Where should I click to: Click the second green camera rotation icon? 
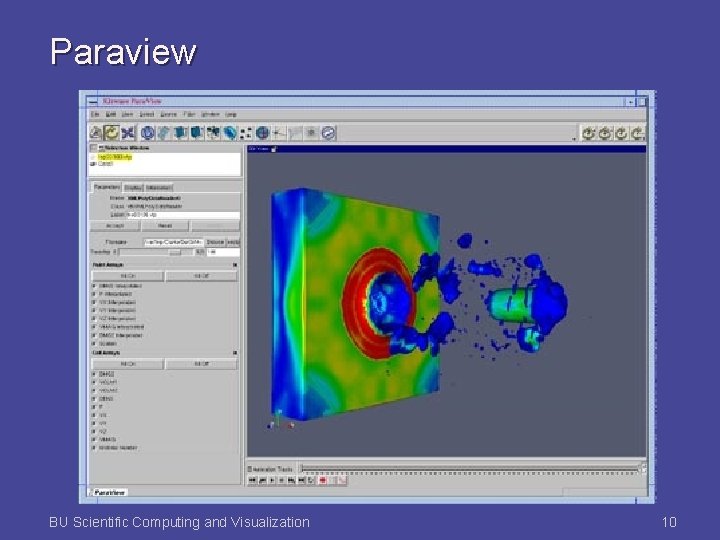605,133
